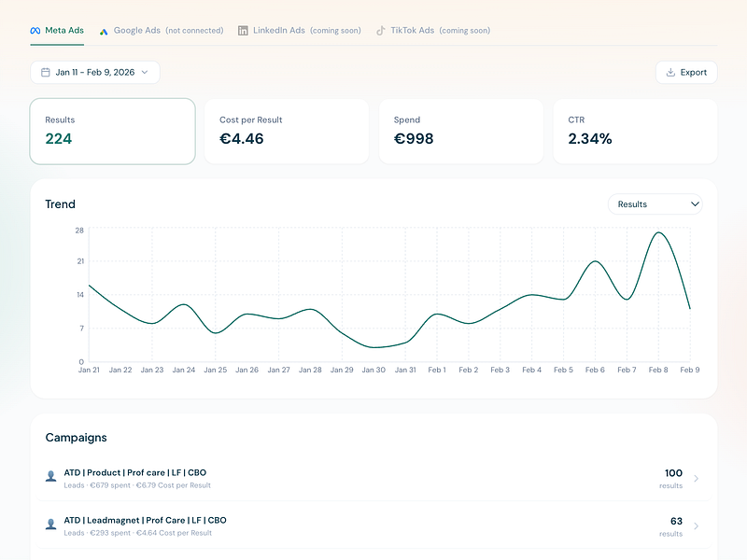Select the Results metric card

(x=112, y=132)
